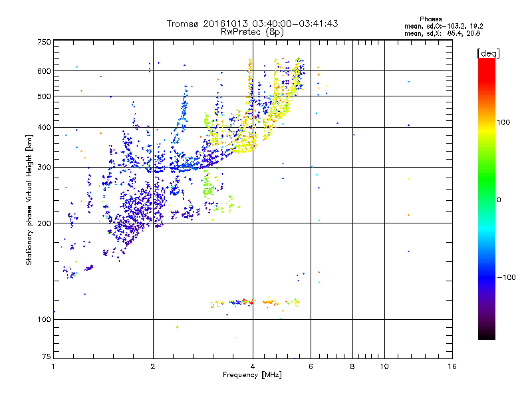
Task: Click the '0' label on the colorbar
Action: pos(499,199)
